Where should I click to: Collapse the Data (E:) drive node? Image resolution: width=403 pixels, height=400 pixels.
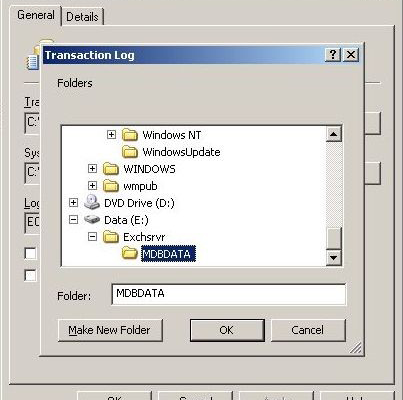coord(73,220)
